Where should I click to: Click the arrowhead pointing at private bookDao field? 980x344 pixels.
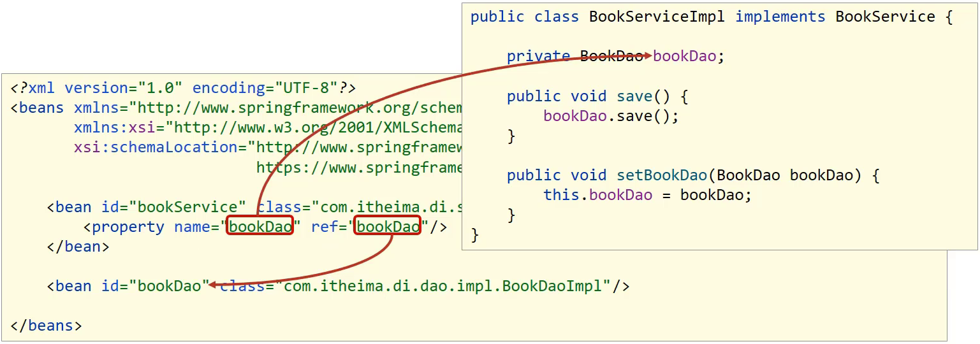click(x=647, y=56)
